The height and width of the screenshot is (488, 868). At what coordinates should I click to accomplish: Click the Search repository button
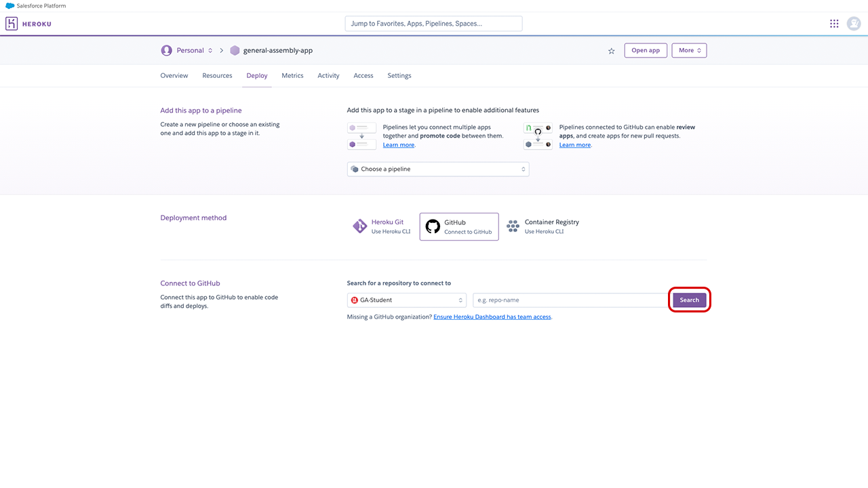[689, 300]
